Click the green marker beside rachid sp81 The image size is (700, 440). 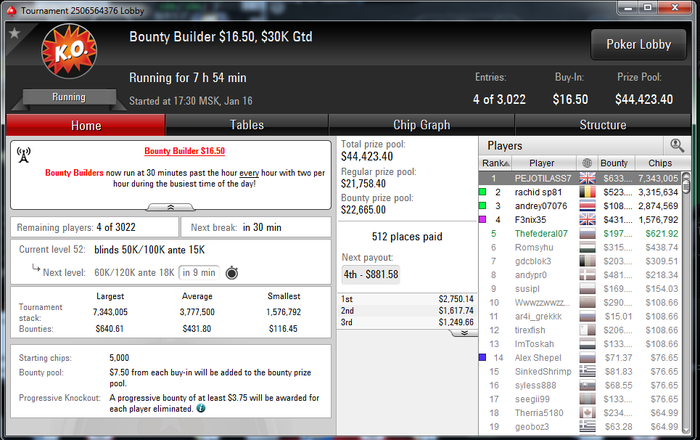[x=482, y=192]
